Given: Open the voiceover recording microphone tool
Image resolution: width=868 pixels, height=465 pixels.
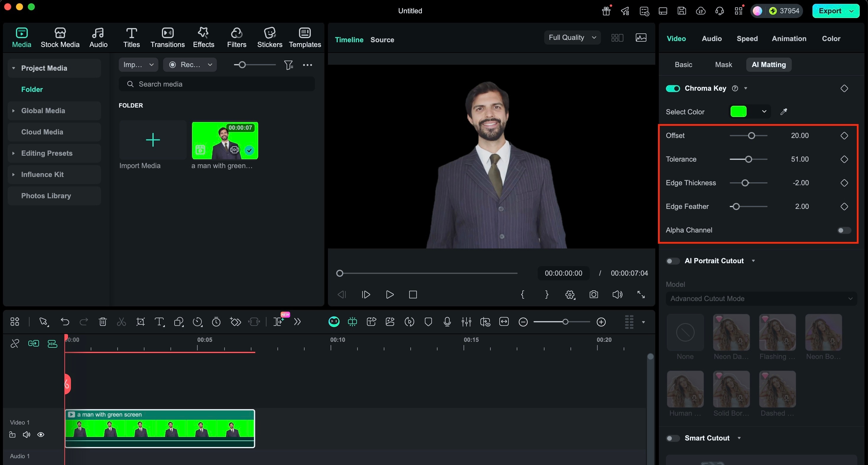Looking at the screenshot, I should pos(447,322).
